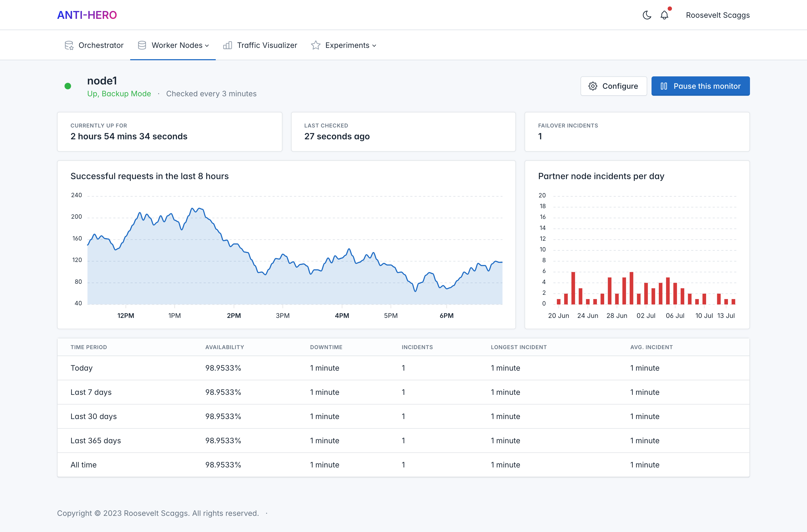The height and width of the screenshot is (532, 807).
Task: Click the 2PM marker on requests chart
Action: (234, 315)
